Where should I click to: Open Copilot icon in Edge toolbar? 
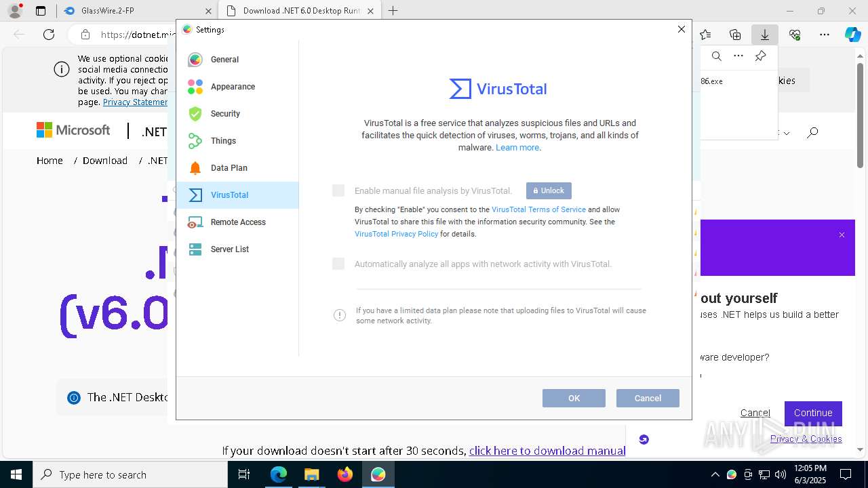pos(852,35)
